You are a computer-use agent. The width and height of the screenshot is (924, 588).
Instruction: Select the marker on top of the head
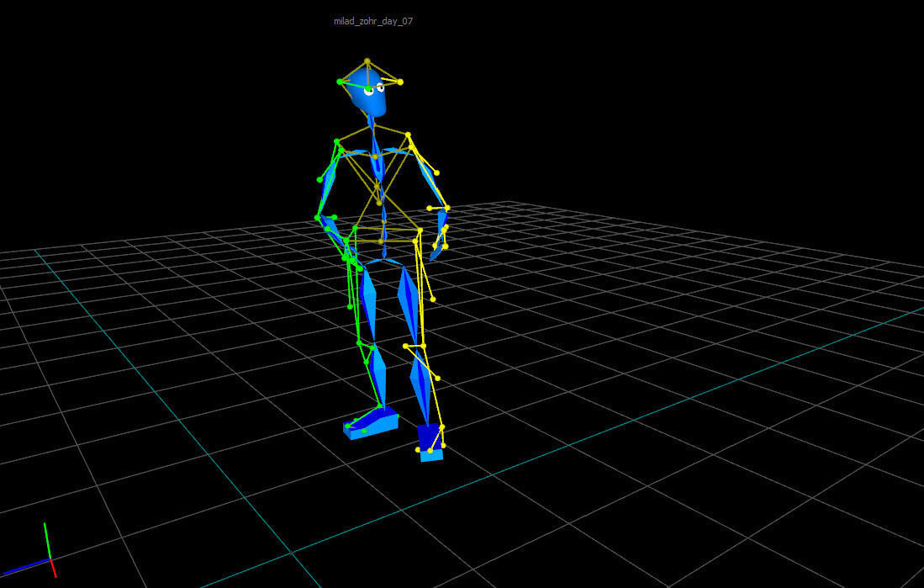pos(367,61)
